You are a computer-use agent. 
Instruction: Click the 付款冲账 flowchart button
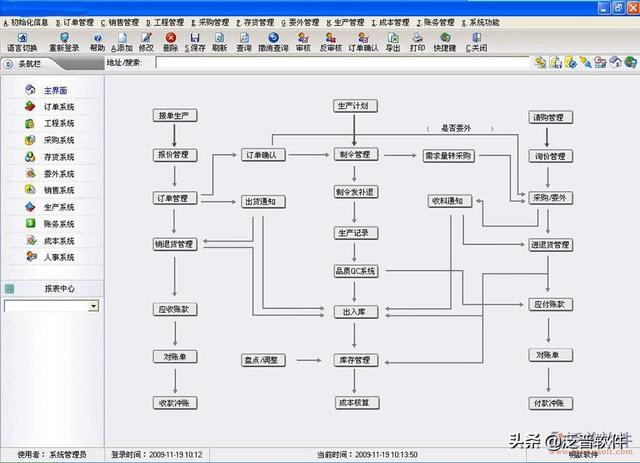[550, 403]
